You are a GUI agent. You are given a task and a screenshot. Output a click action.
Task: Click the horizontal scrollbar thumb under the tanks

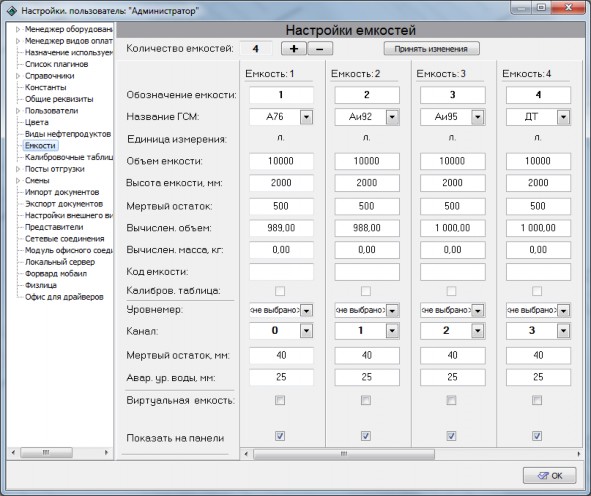[x=344, y=454]
